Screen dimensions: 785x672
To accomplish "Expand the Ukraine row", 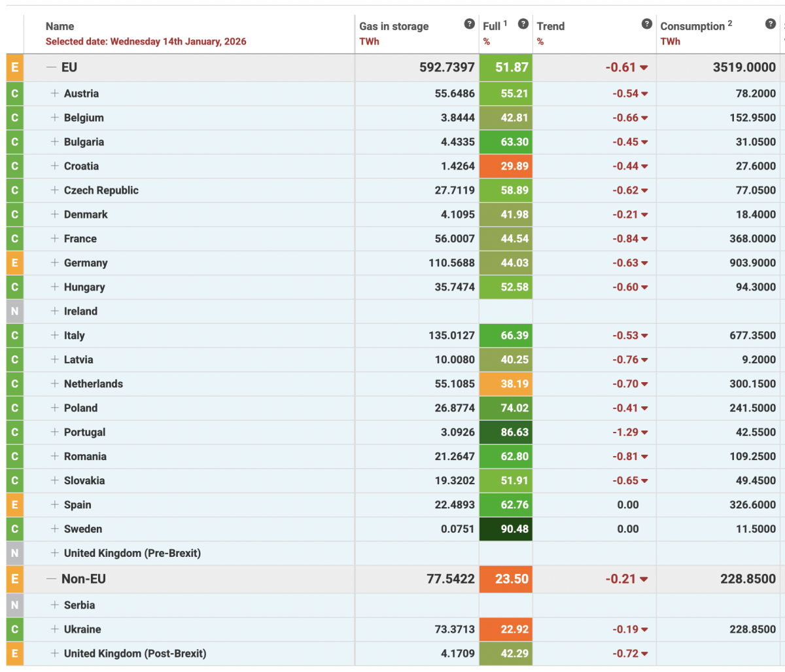I will click(x=55, y=629).
